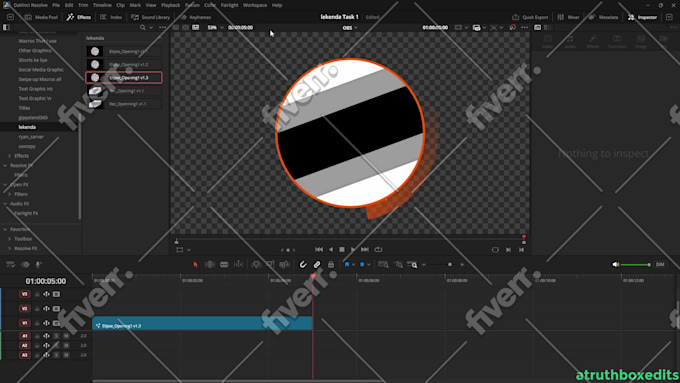Screen dimensions: 680x383
Task: Select the Elipse_Opening1 v1.3 effect thumbnail
Action: pyautogui.click(x=95, y=78)
